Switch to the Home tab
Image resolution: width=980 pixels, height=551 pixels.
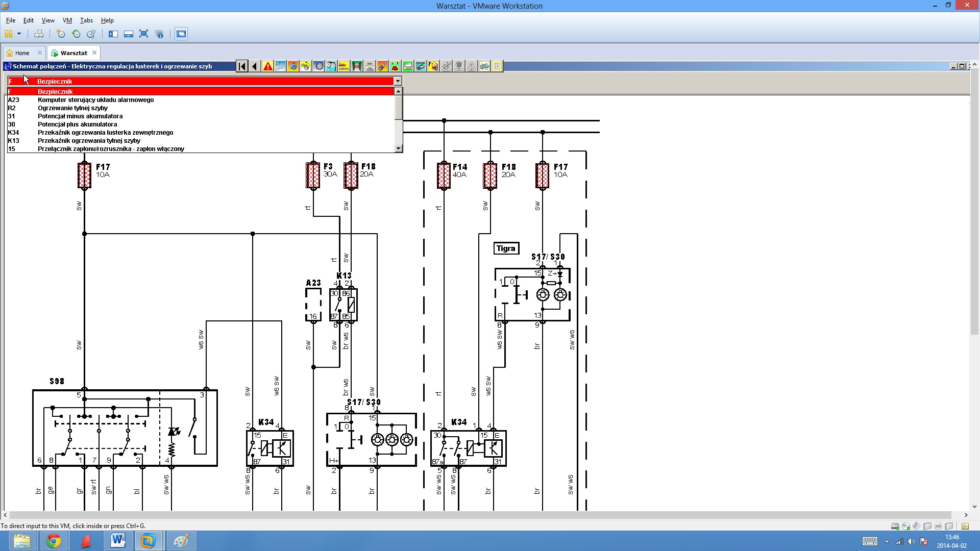tap(22, 53)
